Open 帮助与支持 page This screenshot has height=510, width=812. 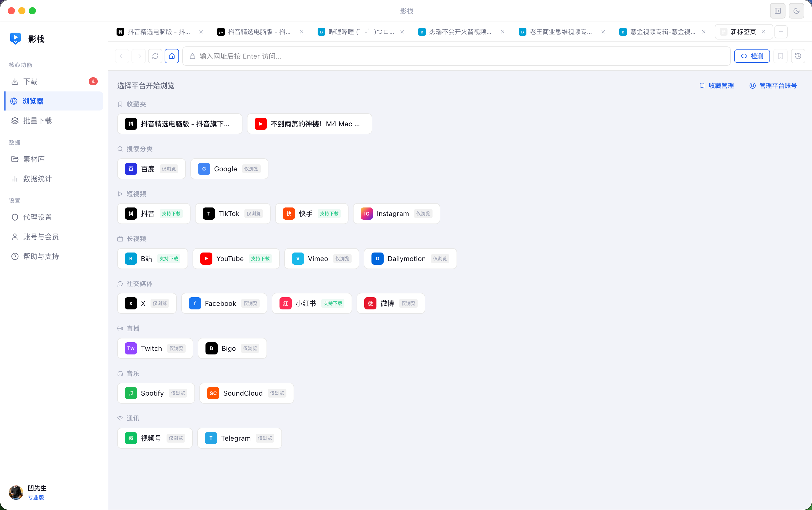click(54, 256)
